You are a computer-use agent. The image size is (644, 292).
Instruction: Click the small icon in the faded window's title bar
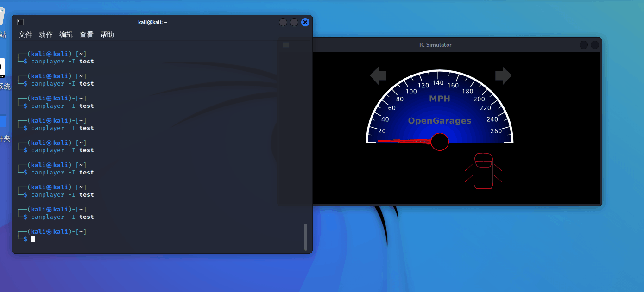click(x=285, y=45)
